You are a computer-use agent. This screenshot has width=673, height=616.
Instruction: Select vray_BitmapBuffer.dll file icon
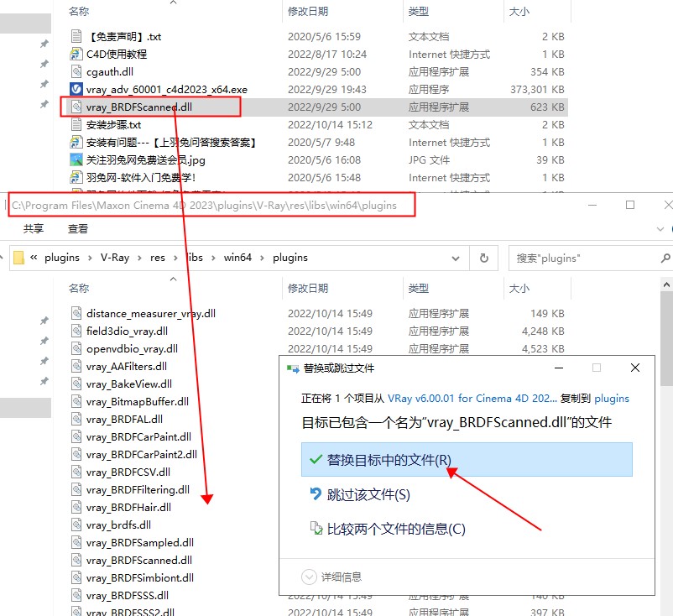[76, 401]
